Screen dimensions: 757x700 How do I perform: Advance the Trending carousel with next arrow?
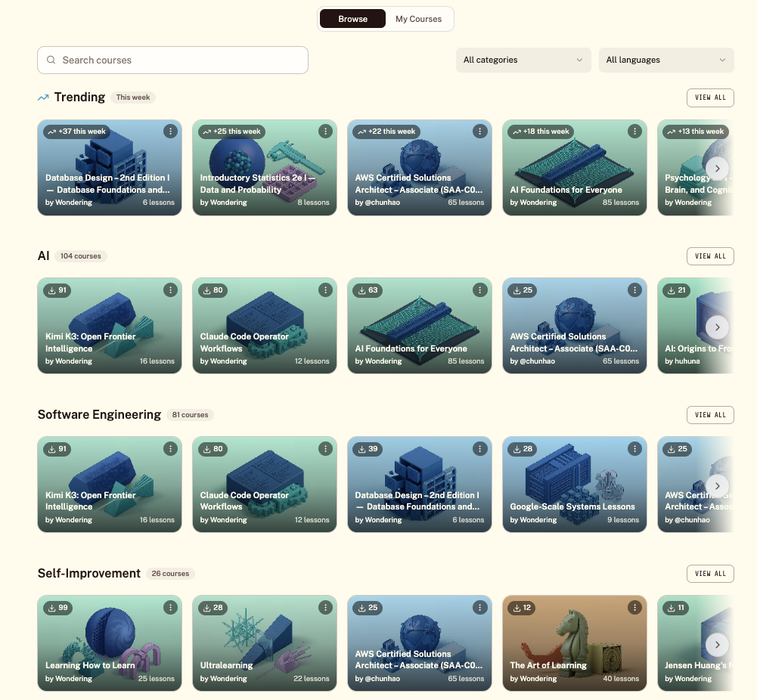pyautogui.click(x=718, y=169)
